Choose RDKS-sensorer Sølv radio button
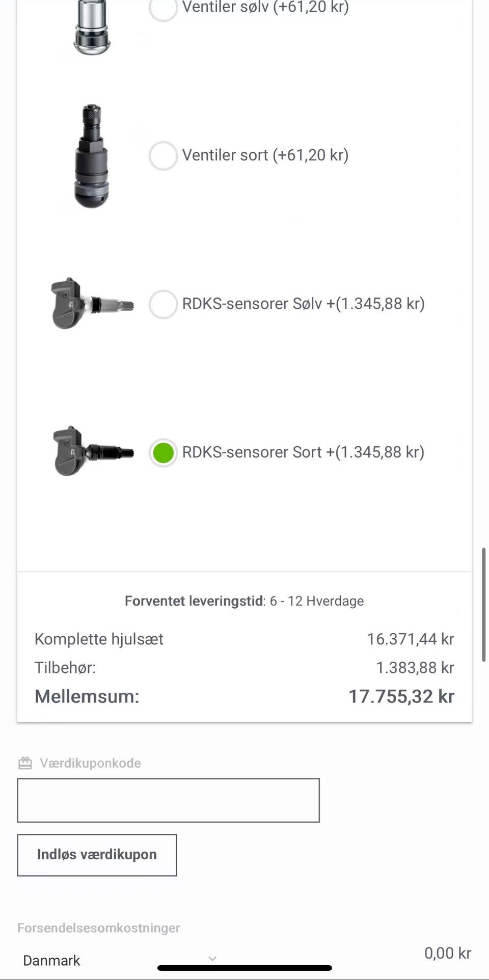The height and width of the screenshot is (980, 489). (163, 304)
